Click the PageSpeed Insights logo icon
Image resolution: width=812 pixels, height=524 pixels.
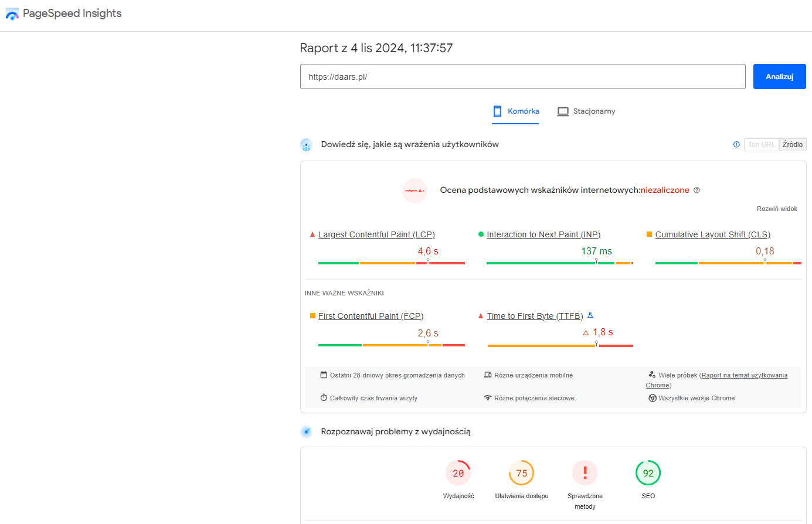[x=12, y=14]
